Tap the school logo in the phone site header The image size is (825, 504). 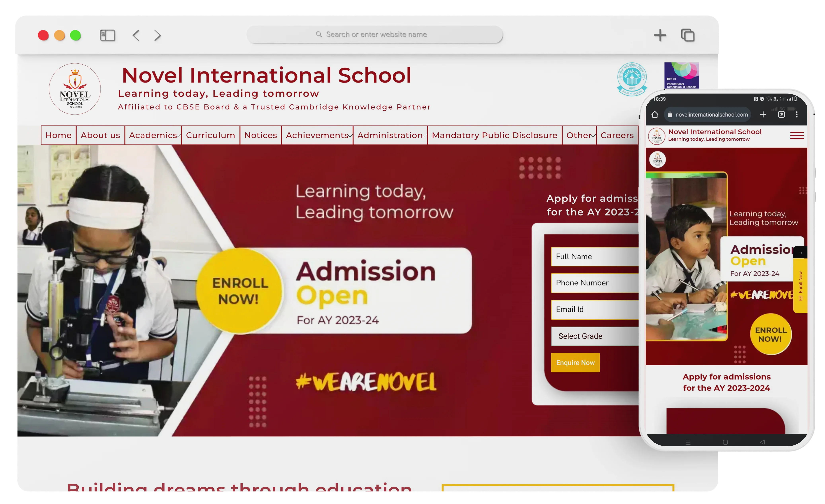pyautogui.click(x=657, y=136)
